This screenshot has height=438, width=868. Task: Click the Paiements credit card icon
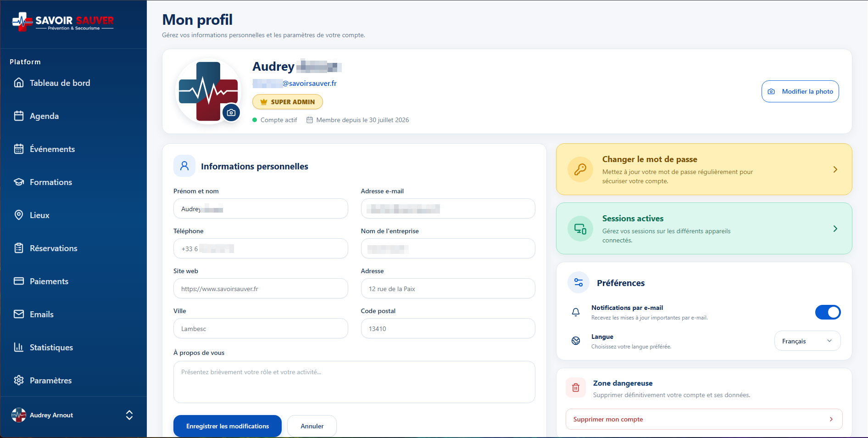pyautogui.click(x=19, y=281)
